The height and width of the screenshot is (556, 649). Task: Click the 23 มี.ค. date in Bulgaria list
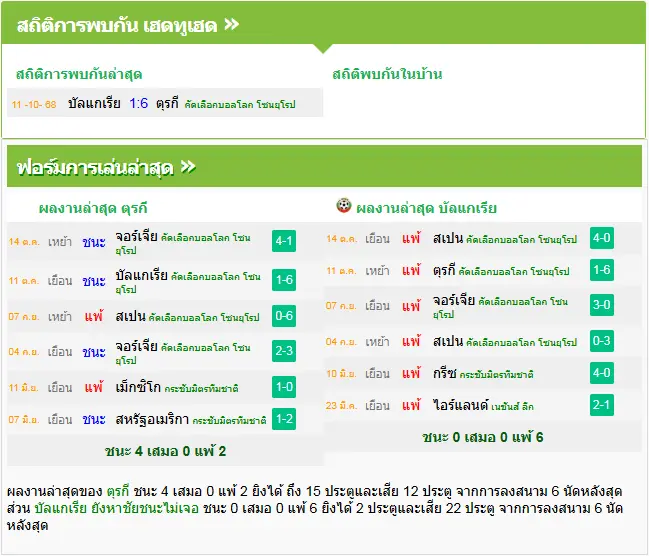pos(341,405)
